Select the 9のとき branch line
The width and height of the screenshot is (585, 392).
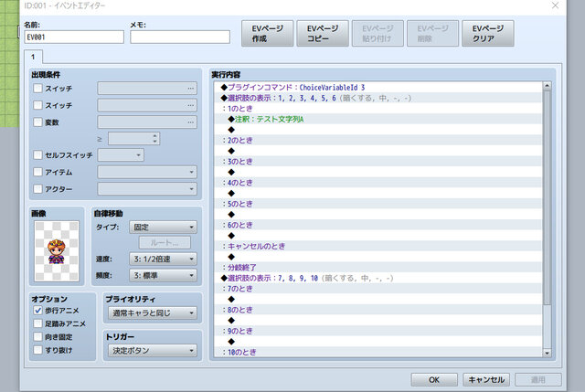pyautogui.click(x=378, y=331)
